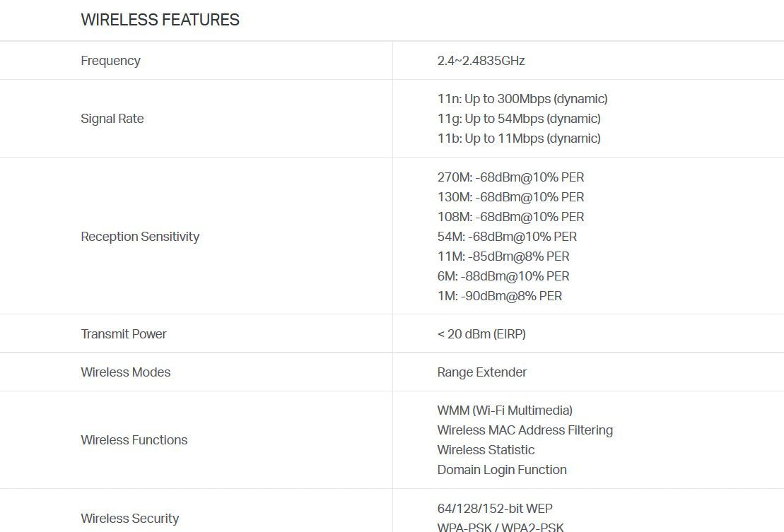This screenshot has width=784, height=532.
Task: Click the WMM (Wi-Fi Multimedia) entry
Action: tap(504, 410)
